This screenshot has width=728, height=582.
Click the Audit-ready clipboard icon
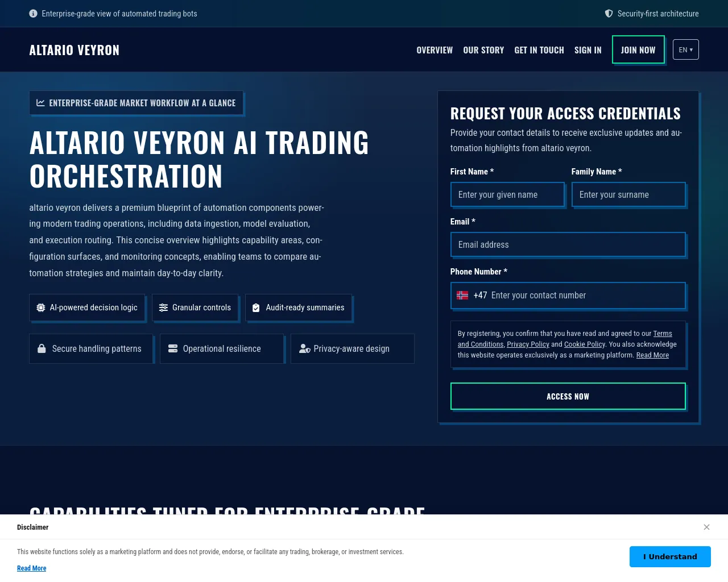click(x=256, y=307)
